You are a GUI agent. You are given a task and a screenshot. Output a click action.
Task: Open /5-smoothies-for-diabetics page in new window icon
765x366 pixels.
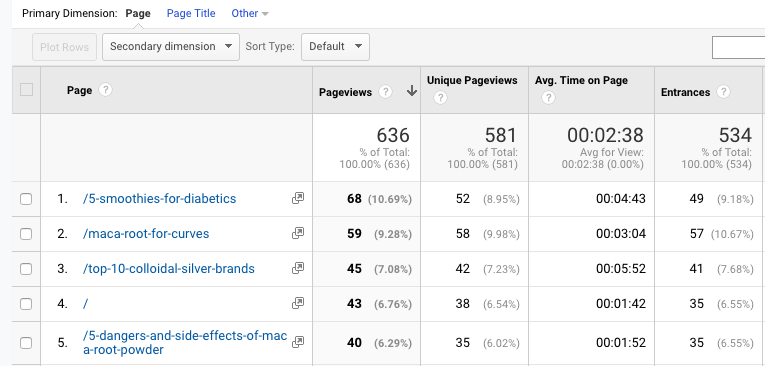[x=298, y=198]
